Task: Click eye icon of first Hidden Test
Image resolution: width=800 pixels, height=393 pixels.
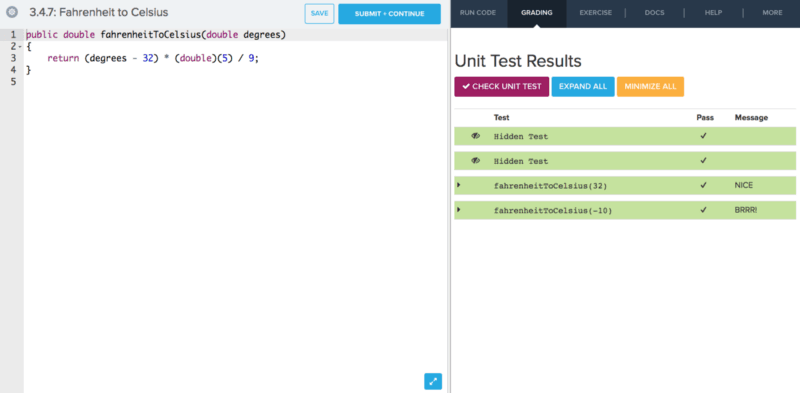Action: click(476, 136)
